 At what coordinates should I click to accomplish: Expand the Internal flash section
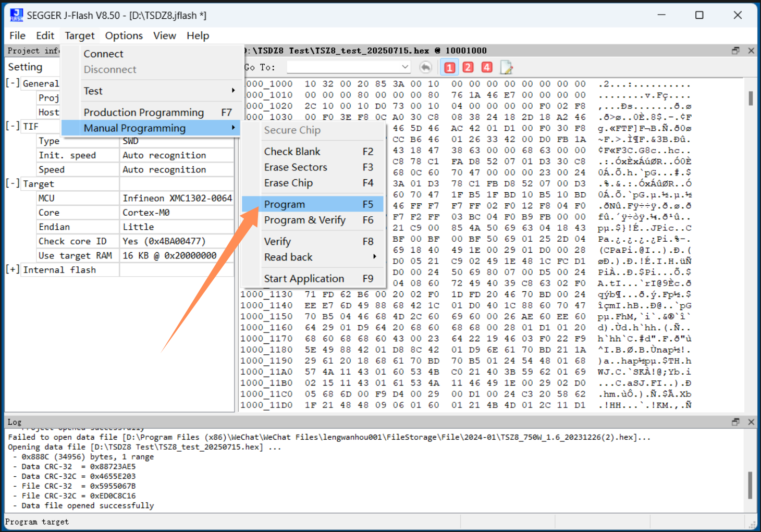[13, 269]
